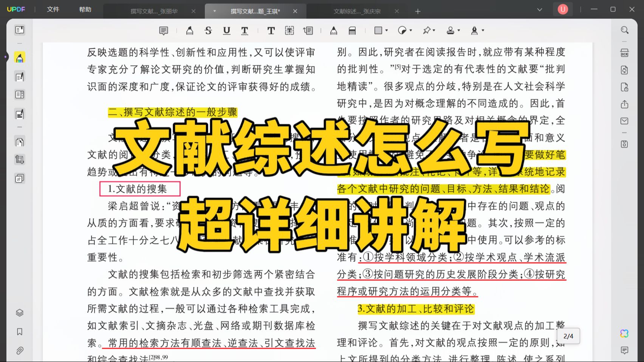
Task: Select the Squiggly underline tool
Action: (x=245, y=30)
